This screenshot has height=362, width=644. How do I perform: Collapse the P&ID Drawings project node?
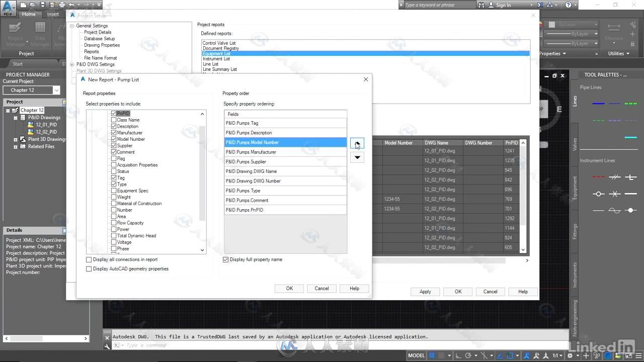(x=16, y=118)
